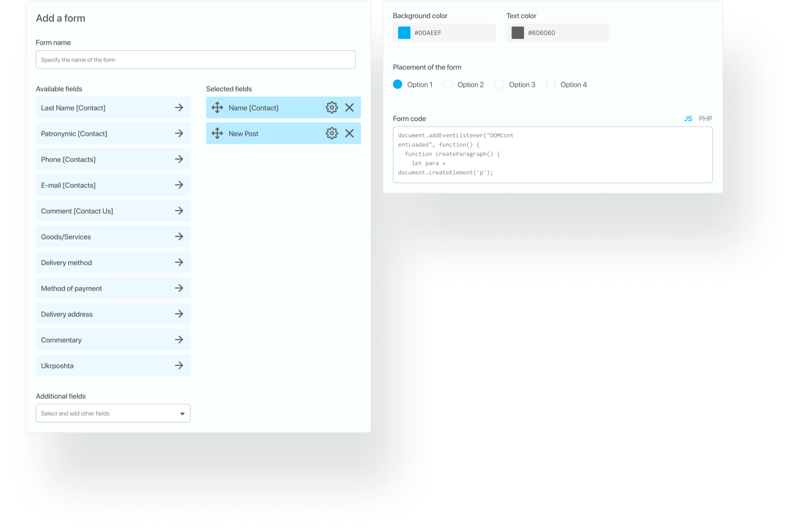Click the arrow icon next to Phone [Contacts]
Screen dimensions: 795x532
[x=179, y=159]
